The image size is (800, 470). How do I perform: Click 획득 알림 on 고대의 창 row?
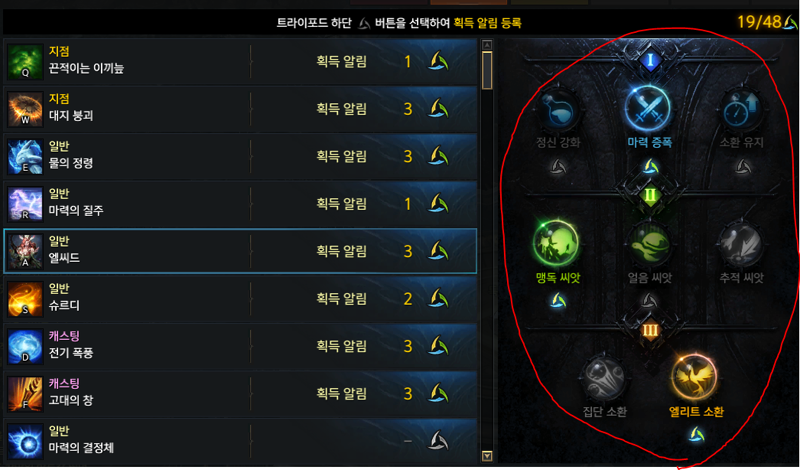[341, 393]
